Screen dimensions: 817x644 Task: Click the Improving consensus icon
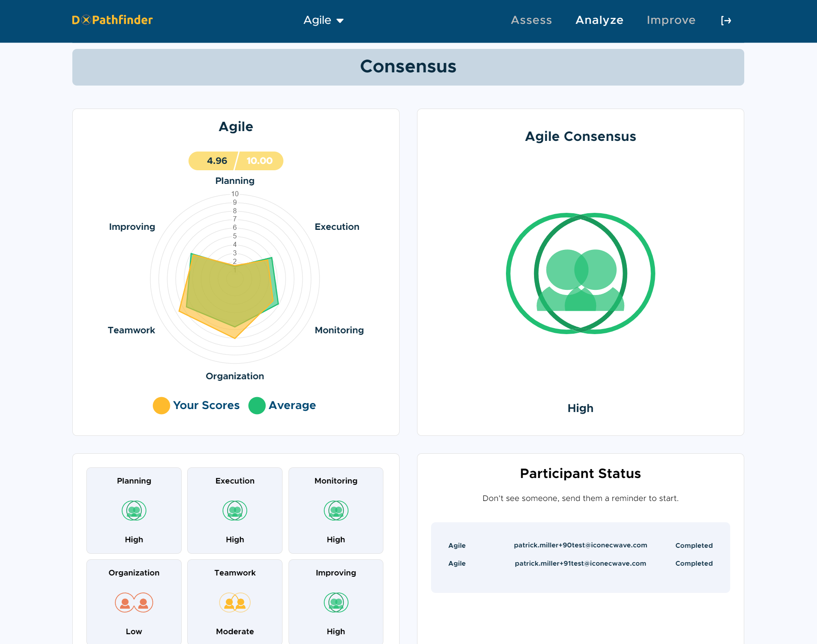(x=336, y=602)
